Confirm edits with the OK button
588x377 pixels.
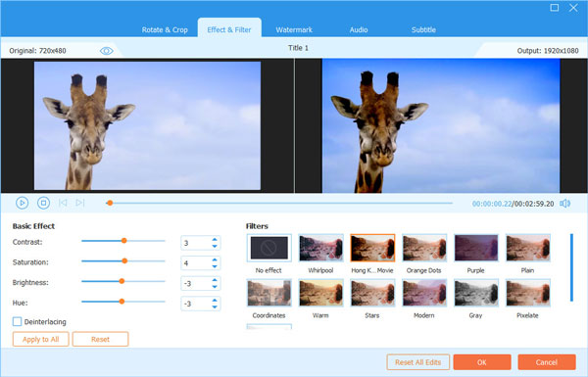point(482,362)
